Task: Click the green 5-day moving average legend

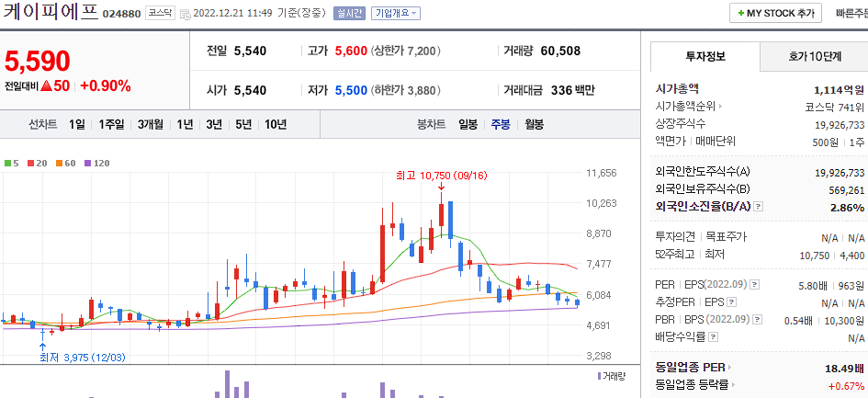Action: 10,163
